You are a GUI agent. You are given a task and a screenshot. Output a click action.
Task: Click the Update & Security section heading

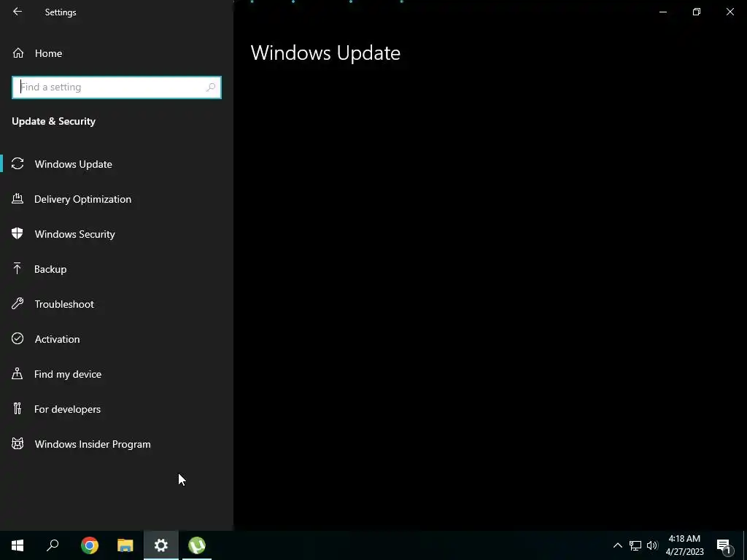[x=53, y=121]
